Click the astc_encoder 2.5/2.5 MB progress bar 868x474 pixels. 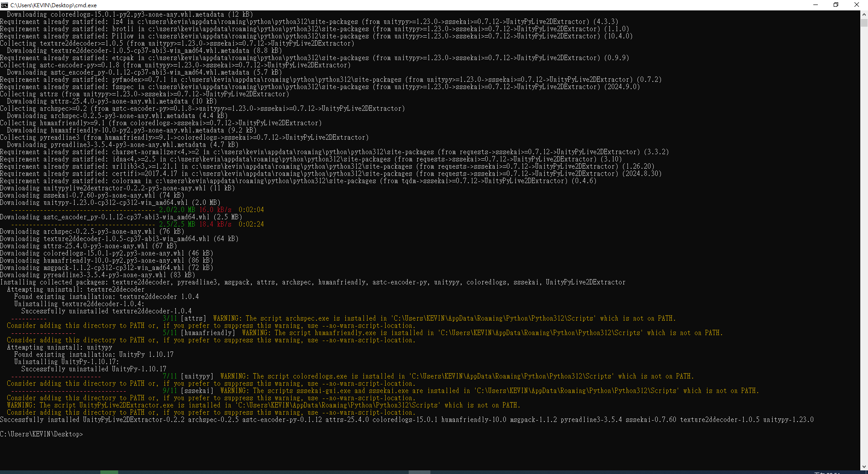coord(83,224)
